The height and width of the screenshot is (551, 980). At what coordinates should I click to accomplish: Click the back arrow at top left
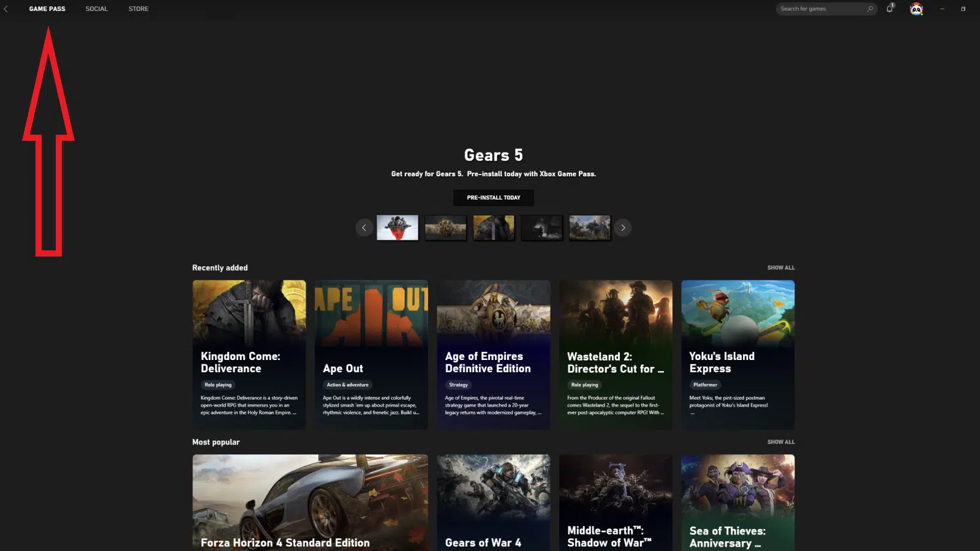point(7,9)
